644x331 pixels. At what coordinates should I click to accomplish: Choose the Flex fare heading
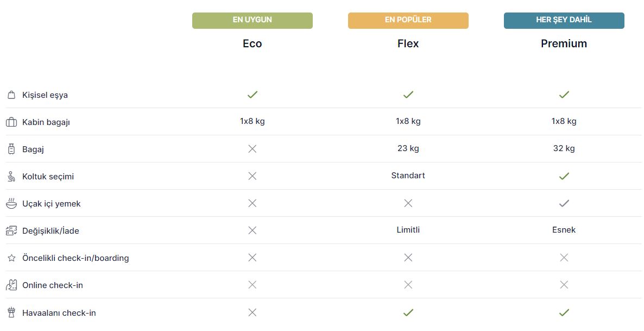(x=408, y=43)
